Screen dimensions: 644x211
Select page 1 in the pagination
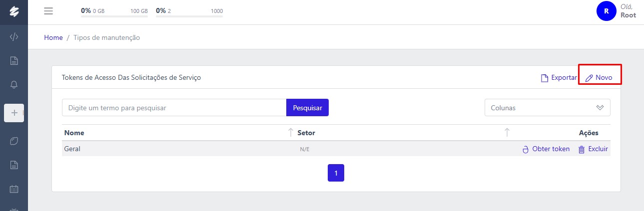pos(336,173)
